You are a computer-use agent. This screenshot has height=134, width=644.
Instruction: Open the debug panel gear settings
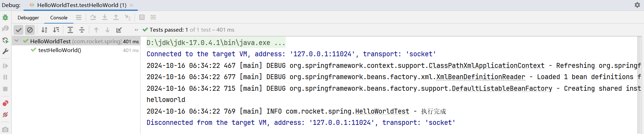pos(637,5)
